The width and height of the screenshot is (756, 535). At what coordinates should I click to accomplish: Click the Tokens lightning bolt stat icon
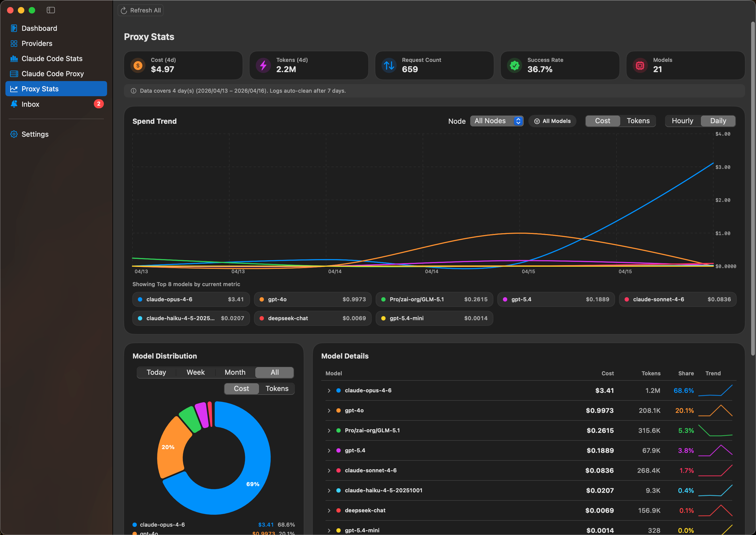click(263, 65)
